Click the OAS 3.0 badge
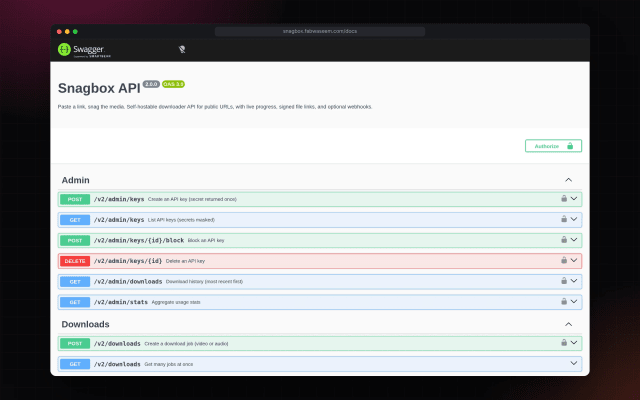 (x=173, y=84)
